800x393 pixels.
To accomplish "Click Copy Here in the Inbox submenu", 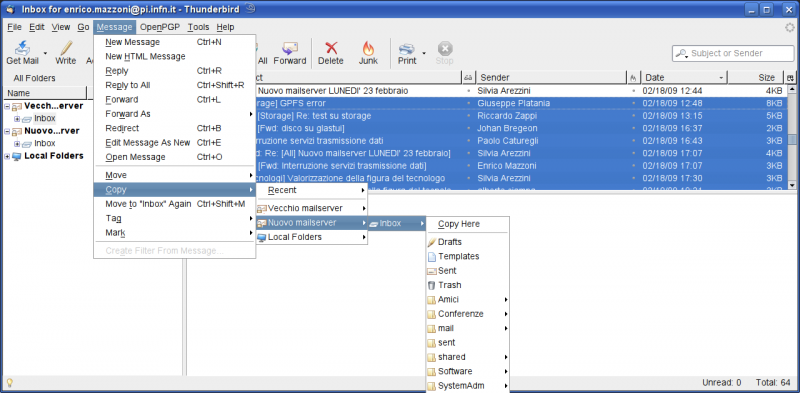I will pyautogui.click(x=467, y=224).
